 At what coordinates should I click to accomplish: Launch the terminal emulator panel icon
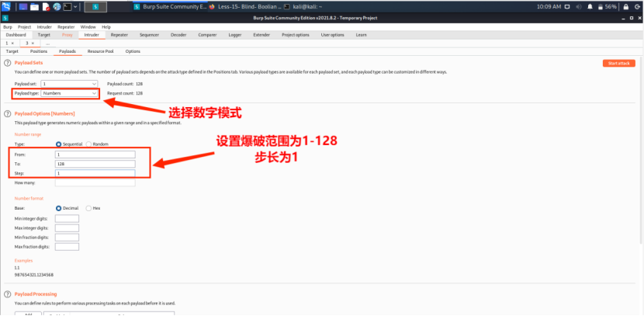[x=68, y=6]
